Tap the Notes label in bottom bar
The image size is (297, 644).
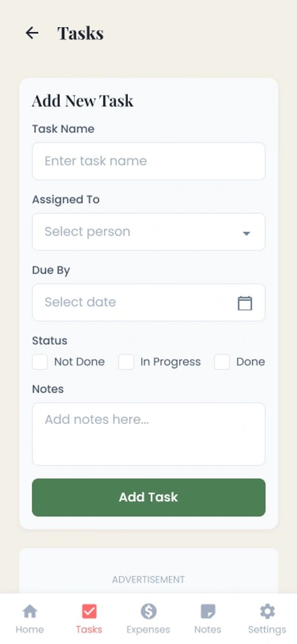tap(208, 630)
